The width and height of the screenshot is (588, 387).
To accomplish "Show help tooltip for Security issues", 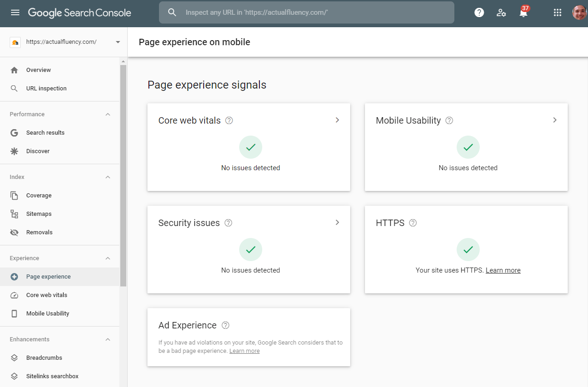I will pos(228,223).
